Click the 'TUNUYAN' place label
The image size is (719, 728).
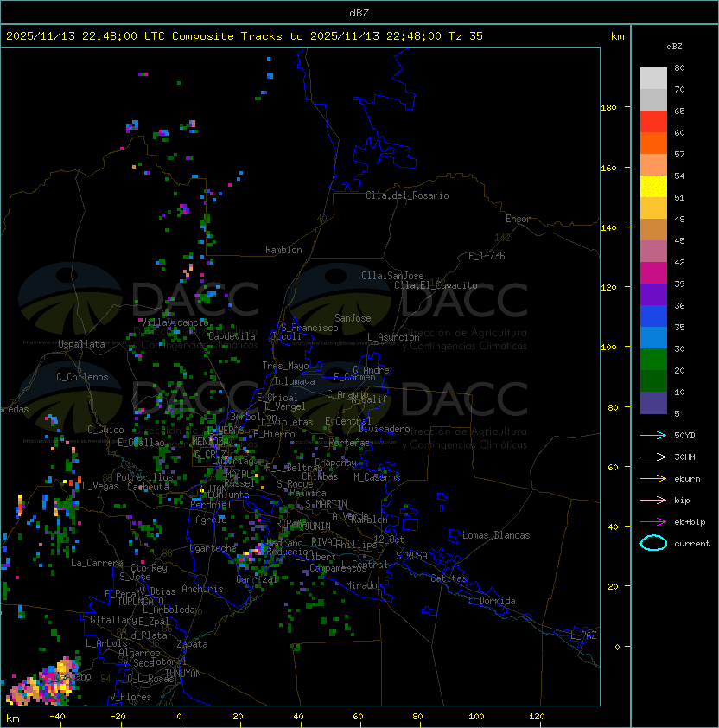183,674
